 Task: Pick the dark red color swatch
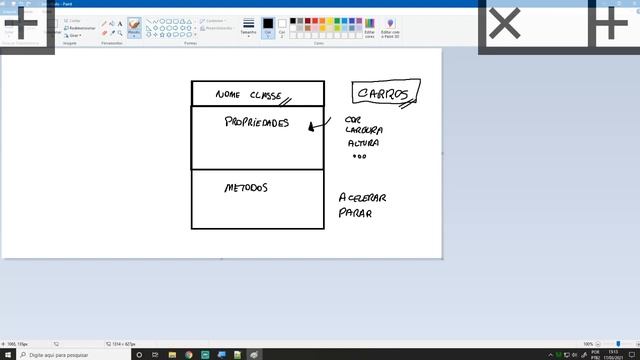307,21
